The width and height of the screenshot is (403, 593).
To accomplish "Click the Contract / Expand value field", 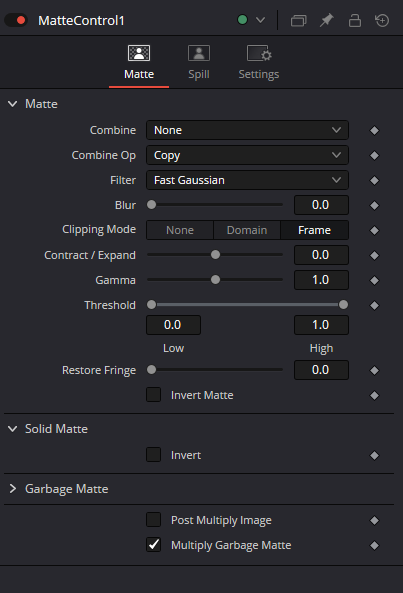I will pos(321,255).
